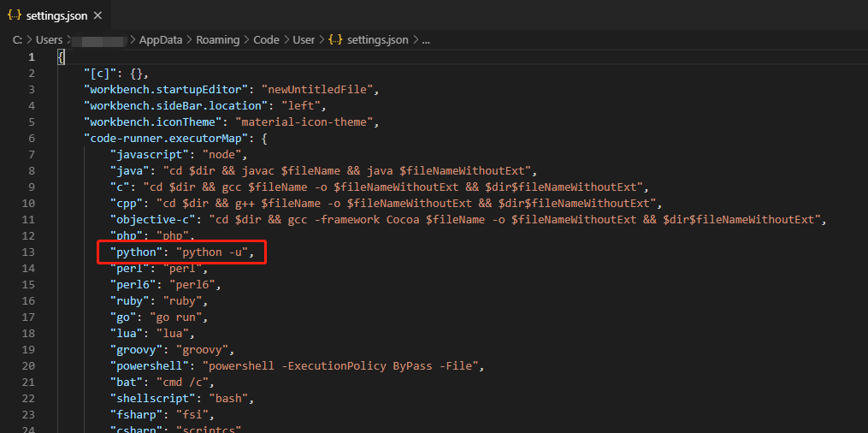Click line number 13 in the gutter
This screenshot has height=433, width=868.
pyautogui.click(x=29, y=252)
